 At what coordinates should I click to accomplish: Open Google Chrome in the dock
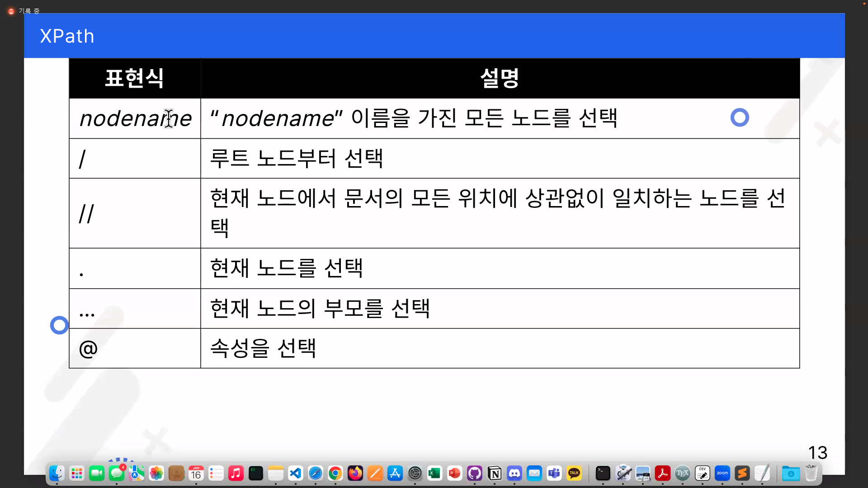(335, 473)
